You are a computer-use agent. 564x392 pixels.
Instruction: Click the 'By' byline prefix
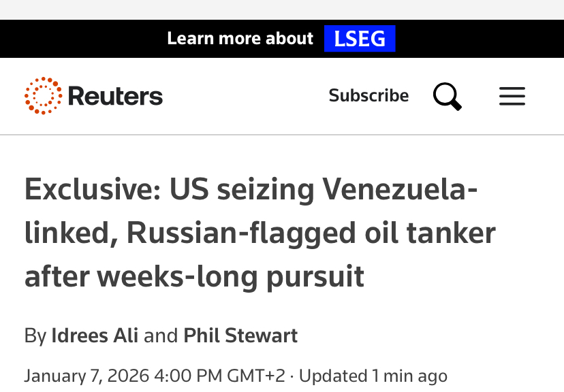pos(35,336)
